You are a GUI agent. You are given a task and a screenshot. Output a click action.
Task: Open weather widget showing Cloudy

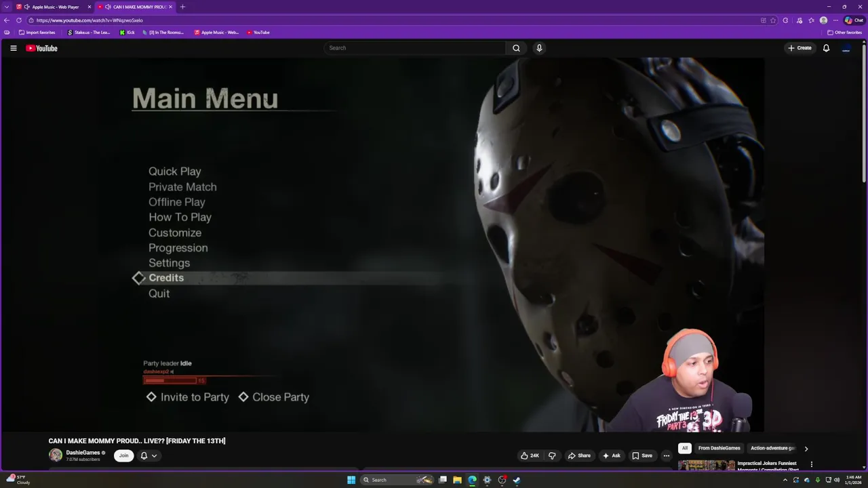19,480
